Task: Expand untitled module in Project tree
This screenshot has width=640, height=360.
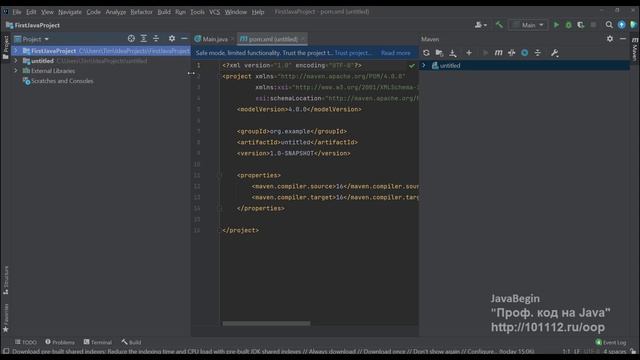Action: coord(16,61)
